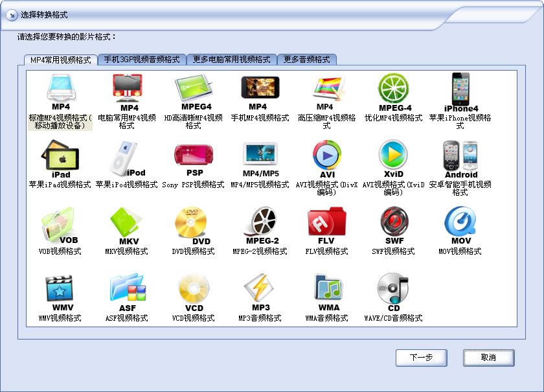Click the MOV视频格式 label text
Image resolution: width=544 pixels, height=392 pixels.
[x=460, y=251]
